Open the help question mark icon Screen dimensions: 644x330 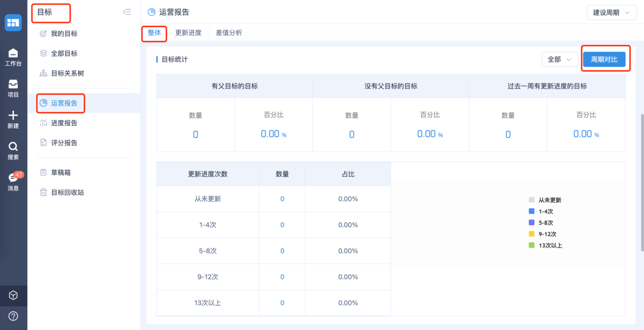[13, 316]
